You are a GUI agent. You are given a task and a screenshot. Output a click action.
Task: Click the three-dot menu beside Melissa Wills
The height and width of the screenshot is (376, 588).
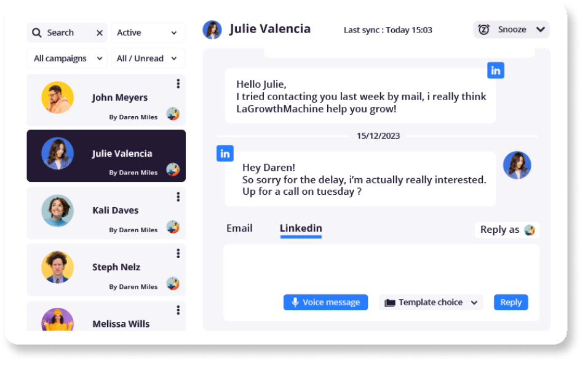tap(178, 310)
